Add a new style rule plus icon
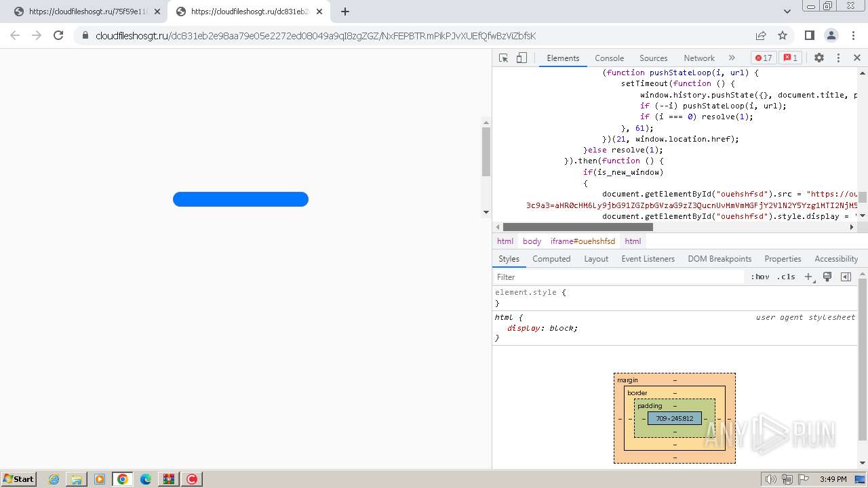 (808, 277)
